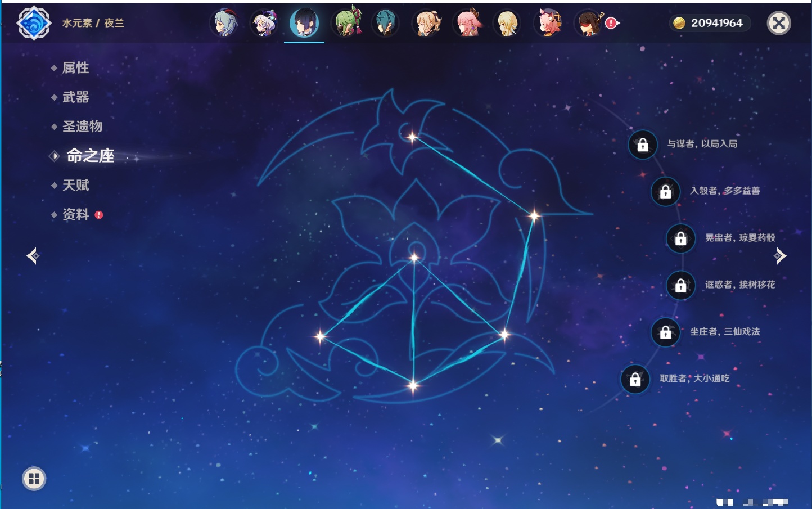Click the gold Mora coin icon
Screen dimensions: 812x509
[x=679, y=23]
